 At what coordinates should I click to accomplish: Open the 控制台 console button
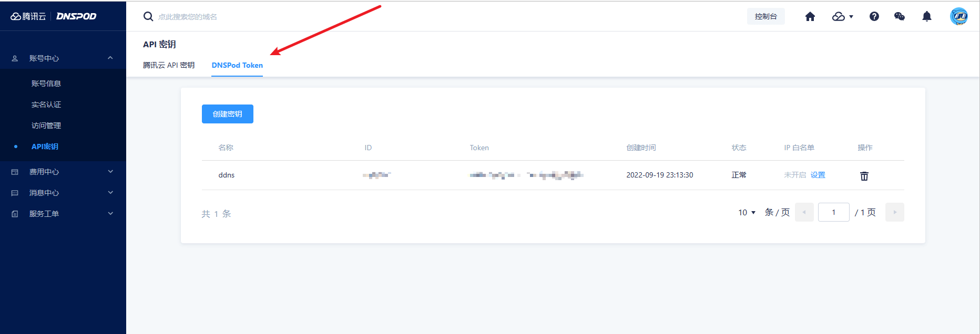tap(765, 16)
